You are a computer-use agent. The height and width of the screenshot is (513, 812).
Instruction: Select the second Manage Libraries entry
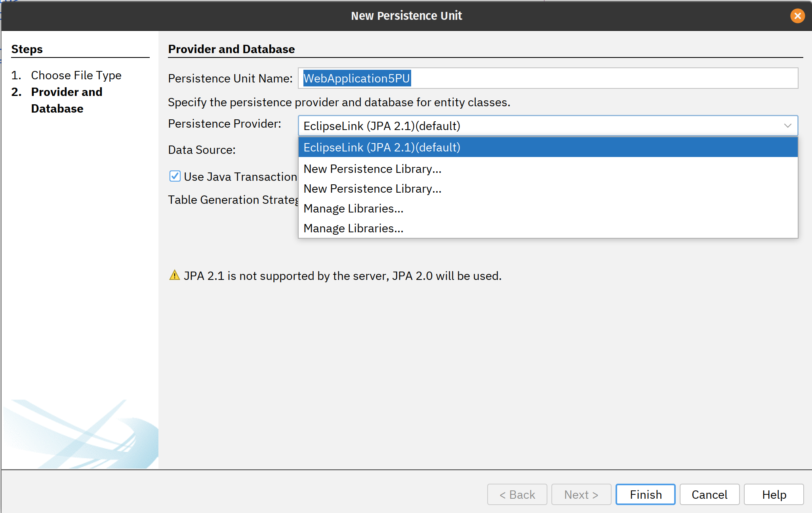[x=353, y=228]
